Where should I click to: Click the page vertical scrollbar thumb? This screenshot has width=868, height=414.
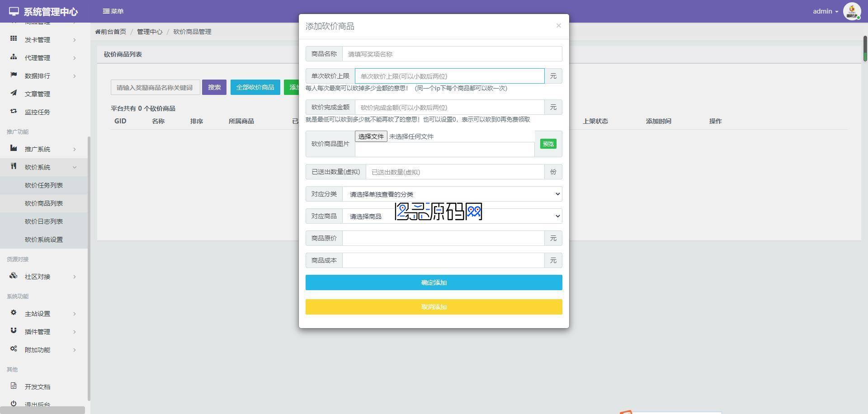[865, 48]
